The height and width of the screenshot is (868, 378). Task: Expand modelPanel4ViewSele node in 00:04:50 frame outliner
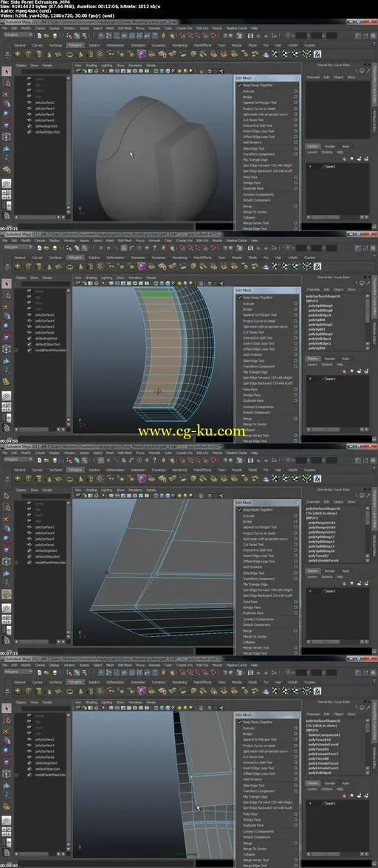coord(15,350)
